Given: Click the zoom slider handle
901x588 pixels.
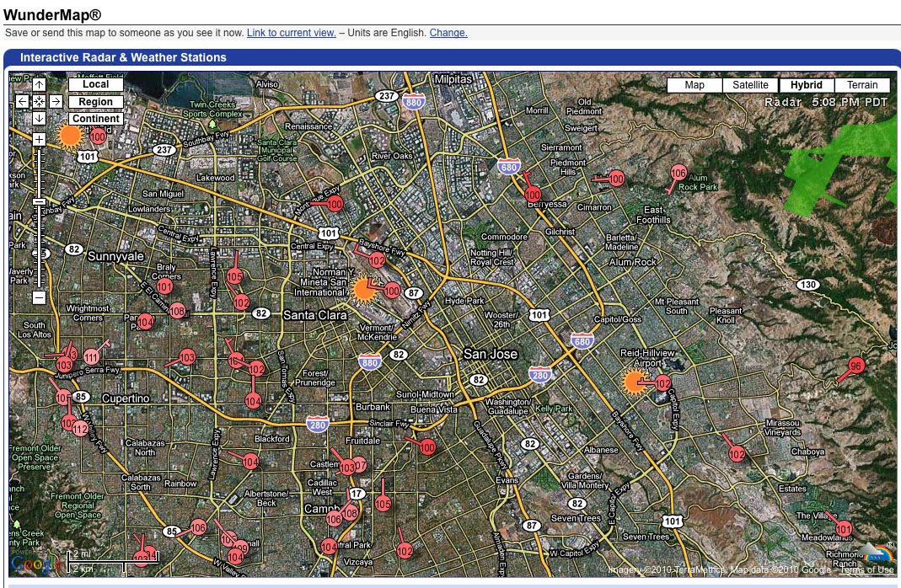Looking at the screenshot, I should (x=39, y=202).
